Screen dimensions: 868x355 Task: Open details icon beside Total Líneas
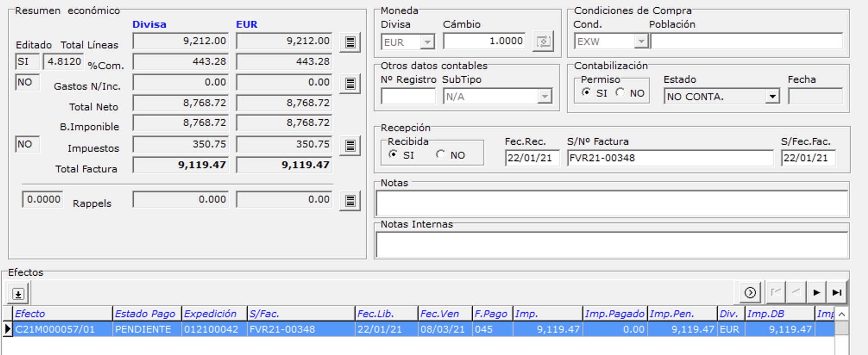click(x=350, y=42)
